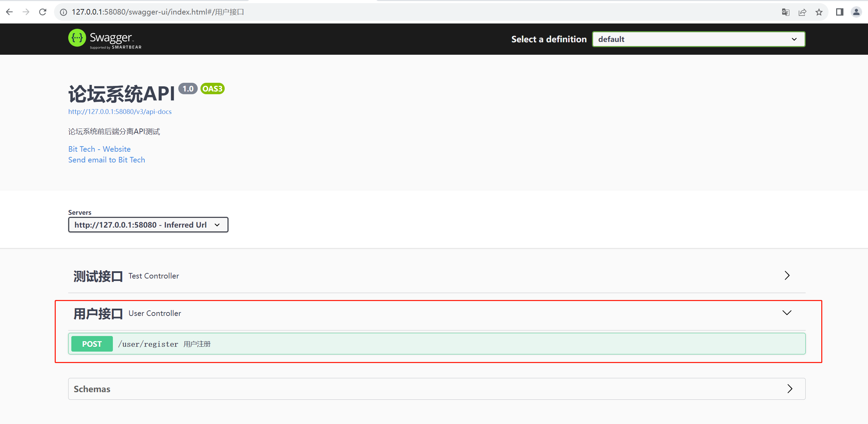
Task: Collapse the 用户接口 User Controller section
Action: (x=787, y=313)
